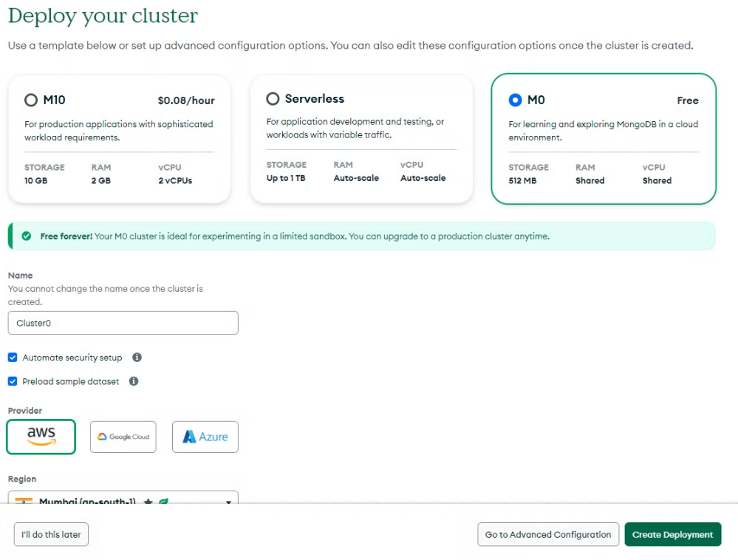Open info icon next to Automate security setup
The height and width of the screenshot is (560, 738).
[x=137, y=357]
